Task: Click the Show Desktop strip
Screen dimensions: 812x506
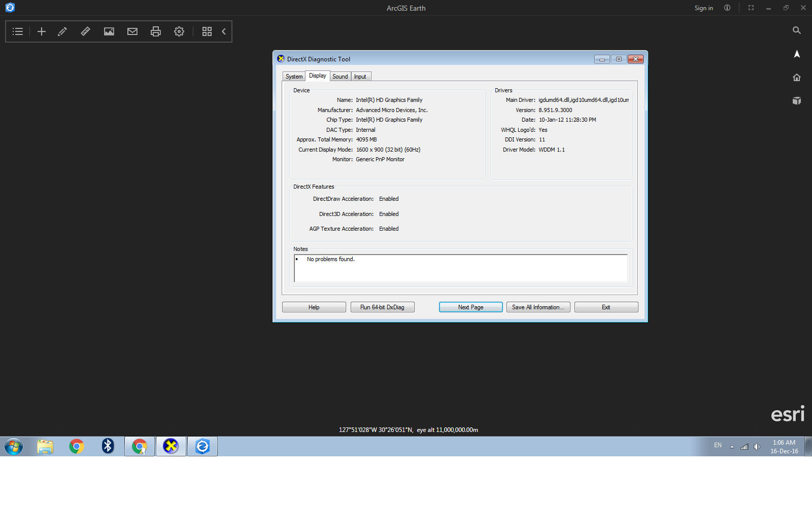Action: [x=808, y=446]
